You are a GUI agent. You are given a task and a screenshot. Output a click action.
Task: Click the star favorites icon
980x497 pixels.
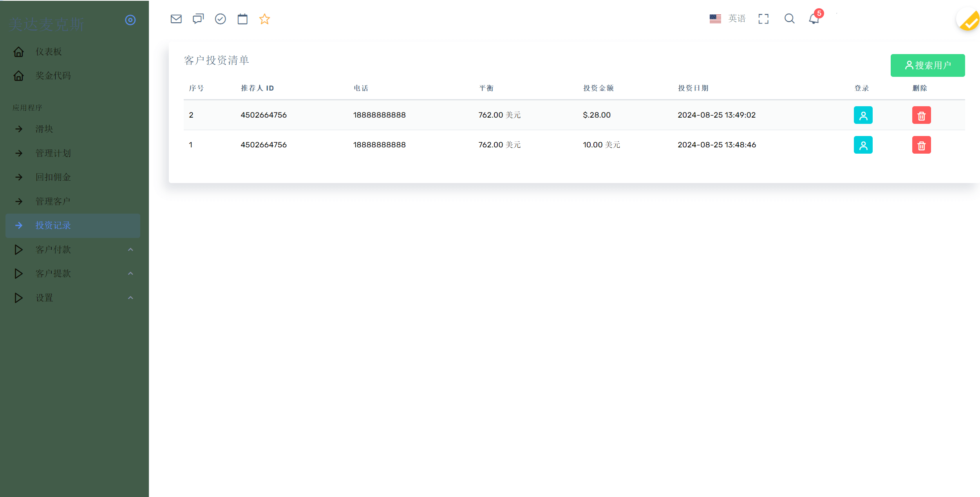(x=265, y=19)
